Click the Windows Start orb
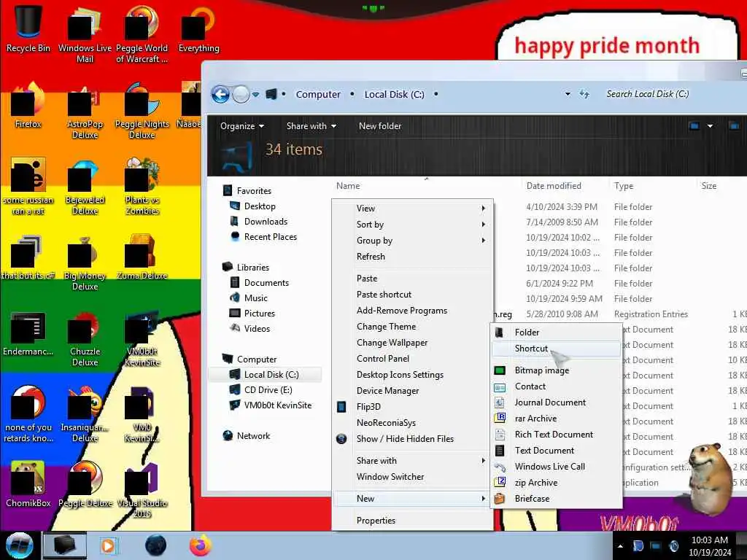Image resolution: width=747 pixels, height=560 pixels. click(x=19, y=545)
